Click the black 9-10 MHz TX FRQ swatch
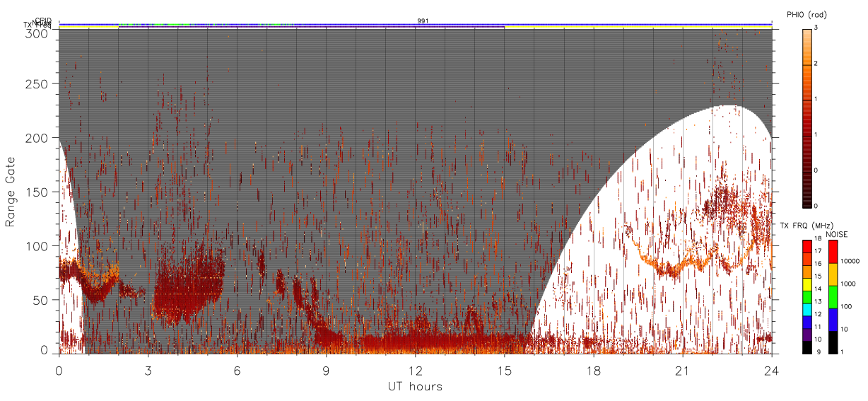The height and width of the screenshot is (401, 868). click(807, 347)
